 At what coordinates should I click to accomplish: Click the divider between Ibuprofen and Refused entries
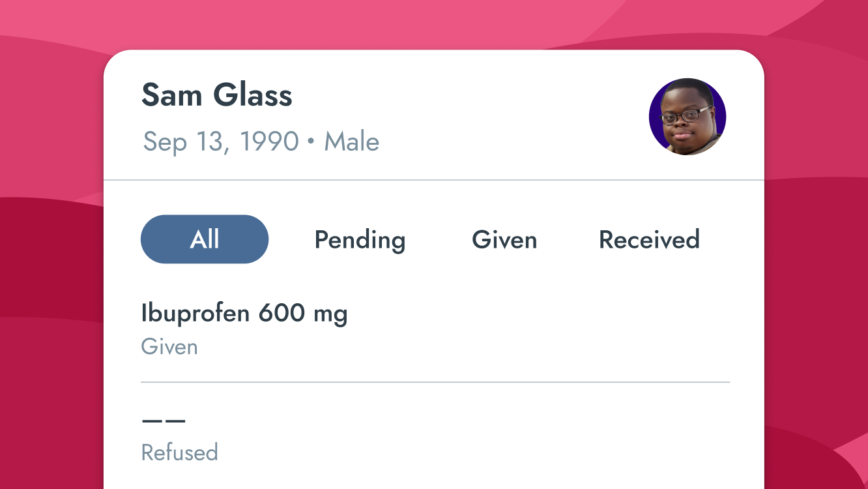[x=435, y=382]
